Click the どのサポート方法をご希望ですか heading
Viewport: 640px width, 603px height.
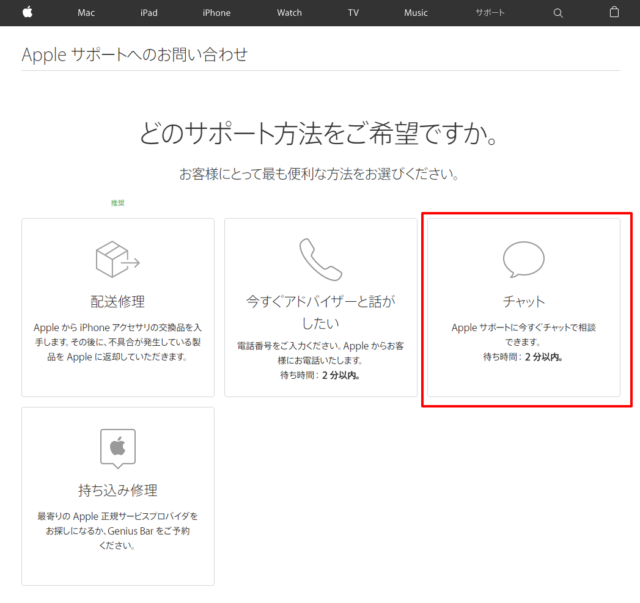pyautogui.click(x=318, y=134)
